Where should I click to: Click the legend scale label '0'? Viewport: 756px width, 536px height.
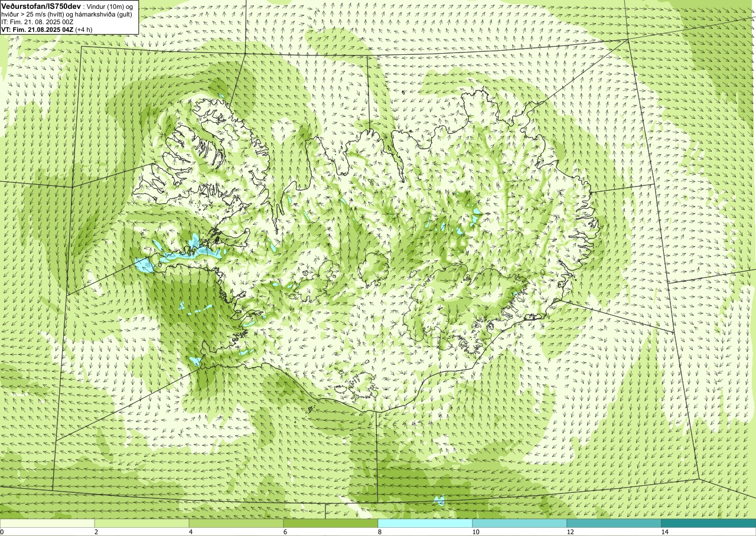2,532
